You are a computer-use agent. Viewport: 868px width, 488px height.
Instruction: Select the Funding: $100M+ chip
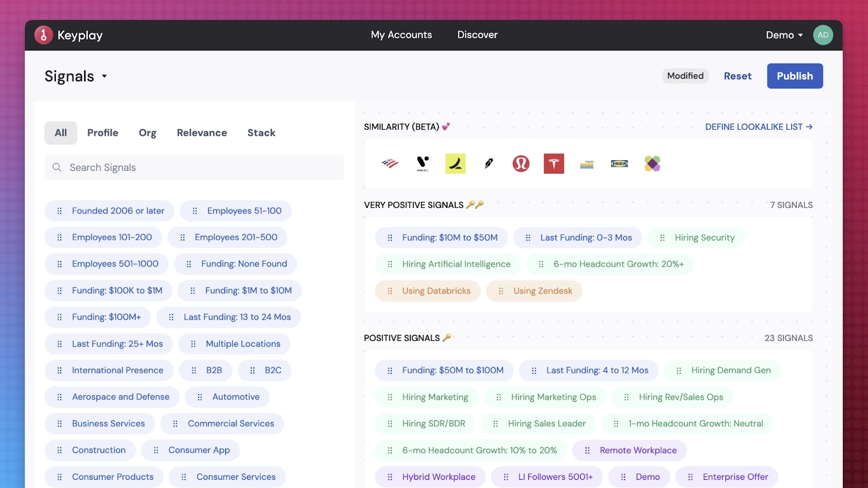98,317
